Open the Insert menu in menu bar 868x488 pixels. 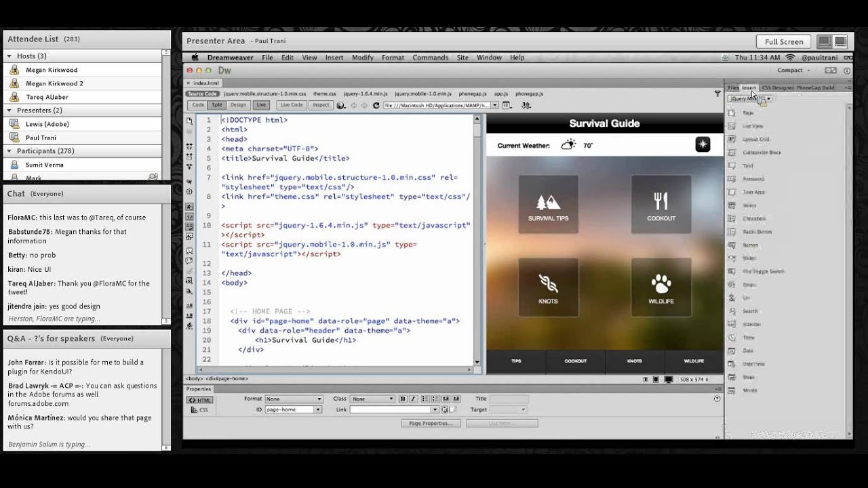(334, 58)
